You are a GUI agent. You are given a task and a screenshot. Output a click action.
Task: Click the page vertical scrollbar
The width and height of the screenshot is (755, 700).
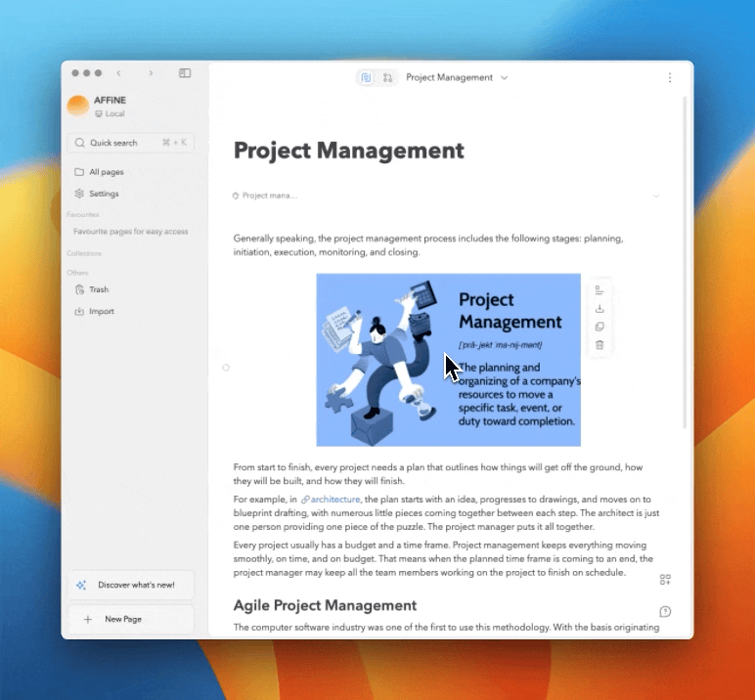685,262
